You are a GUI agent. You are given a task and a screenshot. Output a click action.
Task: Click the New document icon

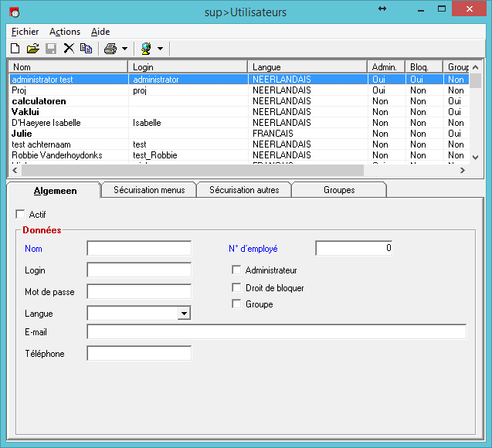15,49
